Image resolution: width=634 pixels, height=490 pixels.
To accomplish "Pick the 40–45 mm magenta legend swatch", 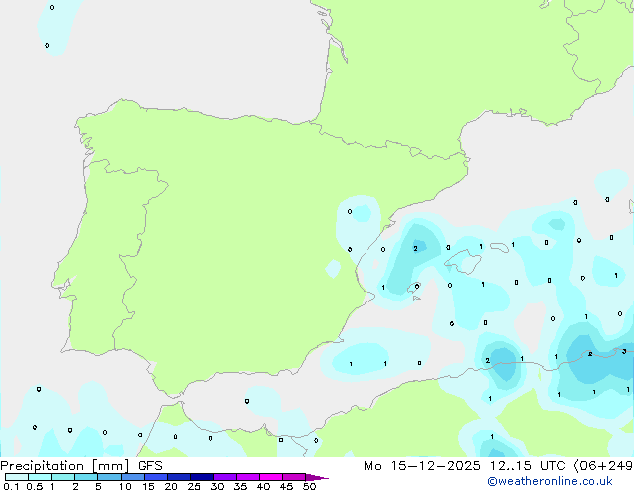I will pyautogui.click(x=271, y=477).
